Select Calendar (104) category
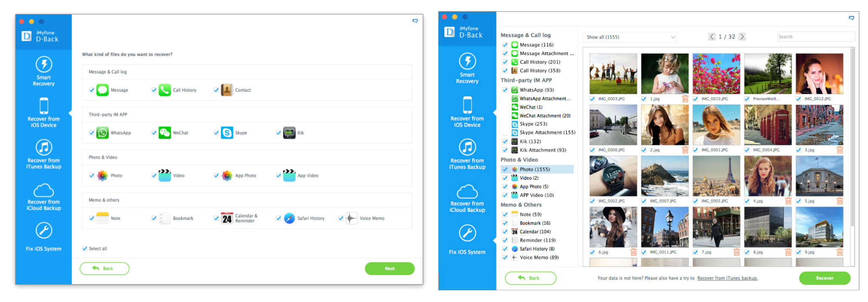The image size is (868, 302). pyautogui.click(x=535, y=232)
